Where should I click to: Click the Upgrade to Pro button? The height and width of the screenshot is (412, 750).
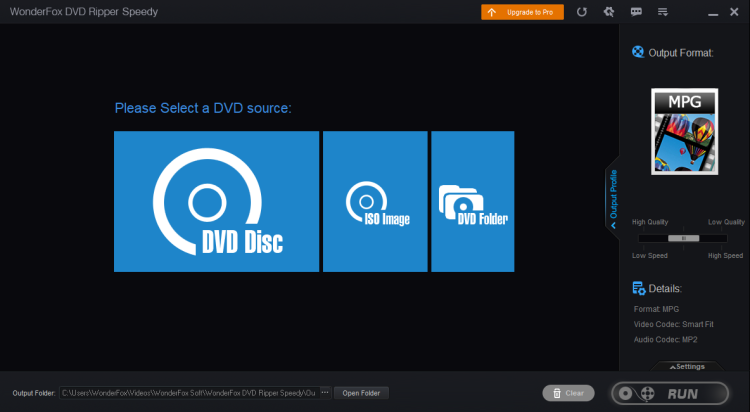521,12
